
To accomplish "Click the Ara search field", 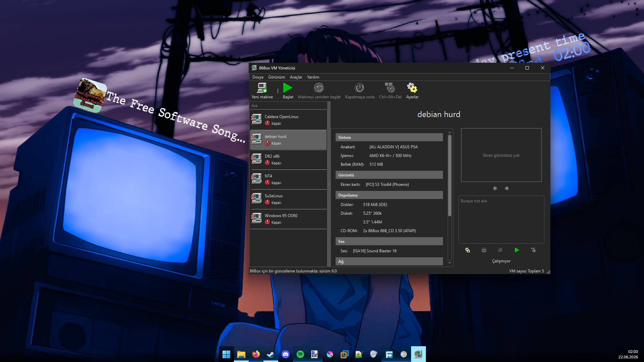I will point(288,106).
